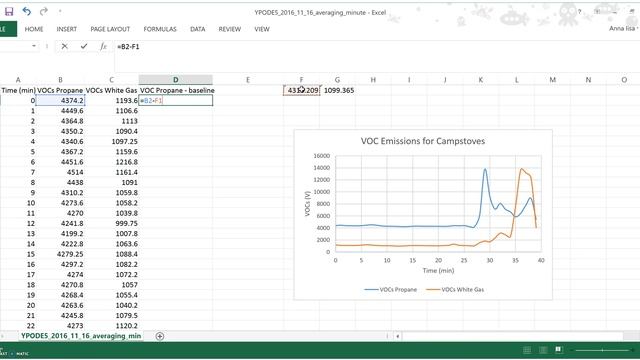Image resolution: width=640 pixels, height=360 pixels.
Task: Click the chart title 'VOC Emissions for Campstoves'
Action: click(423, 141)
